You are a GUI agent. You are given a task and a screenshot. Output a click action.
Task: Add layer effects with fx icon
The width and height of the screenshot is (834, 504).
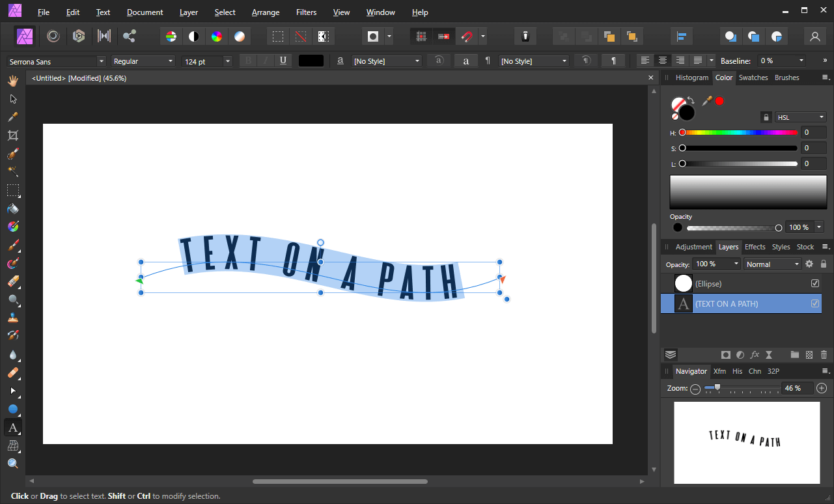[x=755, y=355]
